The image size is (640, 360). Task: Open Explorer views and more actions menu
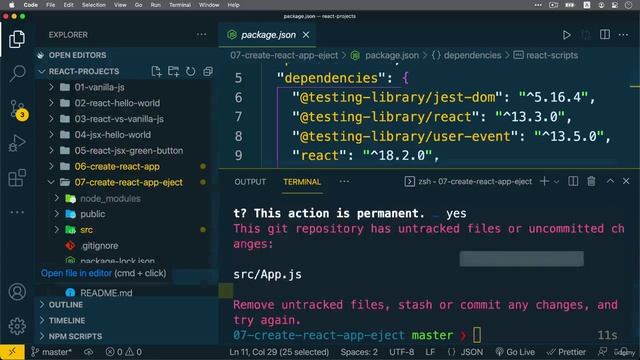[201, 35]
